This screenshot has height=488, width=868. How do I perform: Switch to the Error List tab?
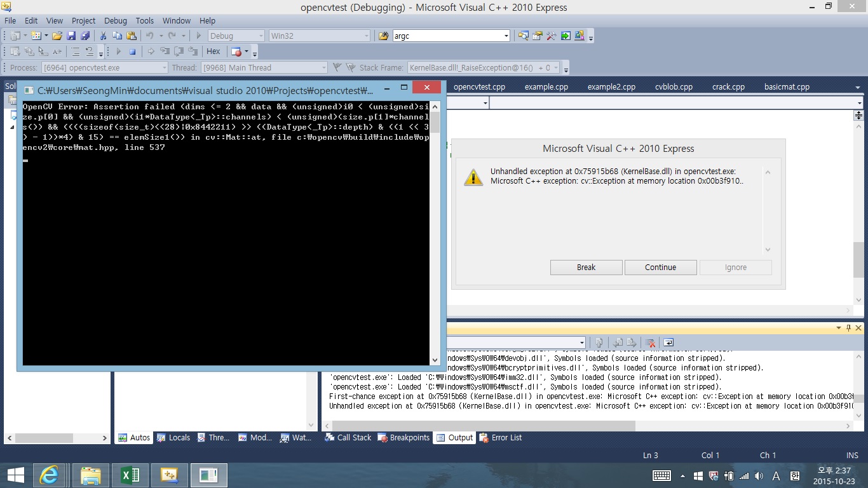(x=500, y=437)
